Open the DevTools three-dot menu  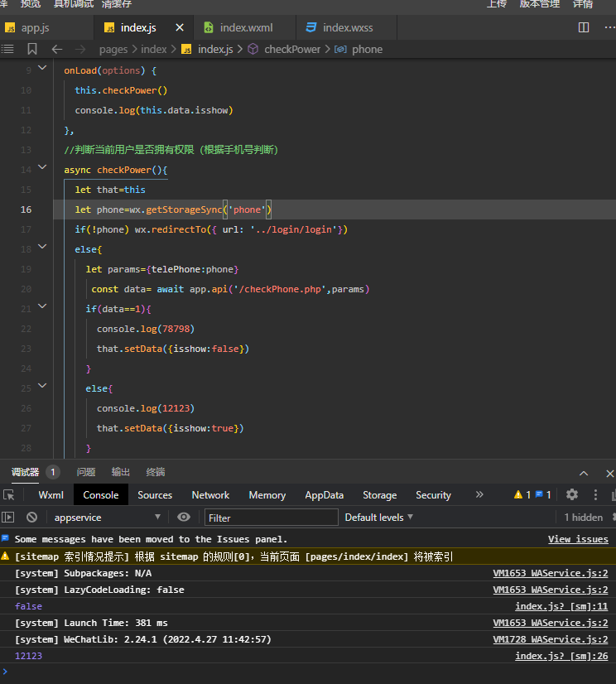coord(595,494)
